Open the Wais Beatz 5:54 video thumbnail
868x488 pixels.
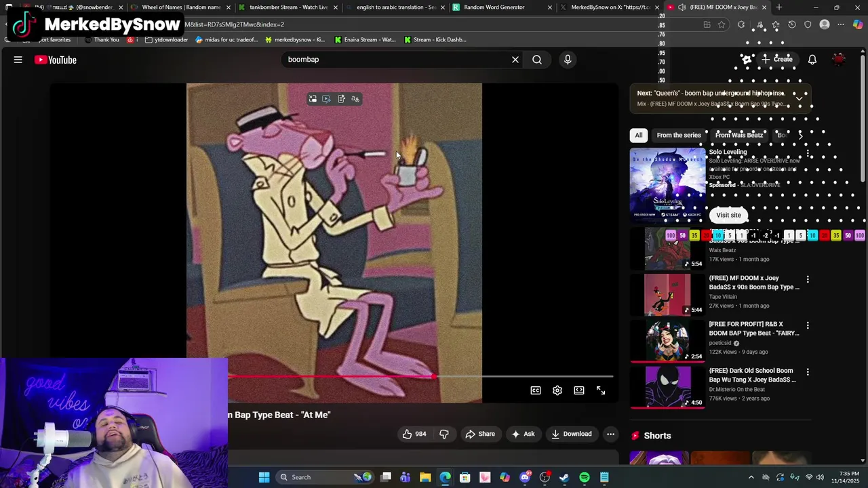click(x=668, y=248)
